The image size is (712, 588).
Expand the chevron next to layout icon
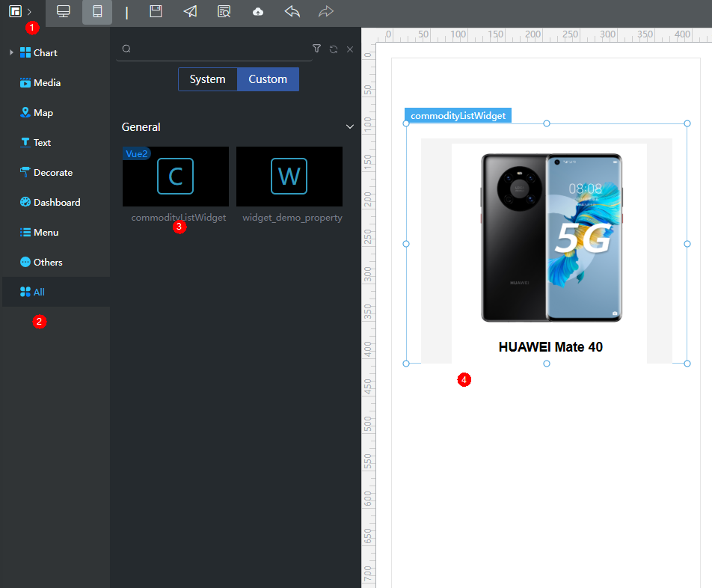point(29,12)
